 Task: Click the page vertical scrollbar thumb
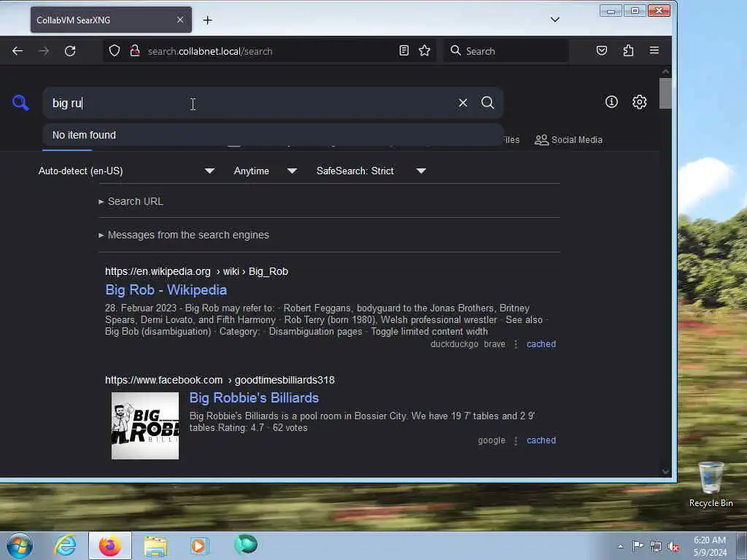665,93
